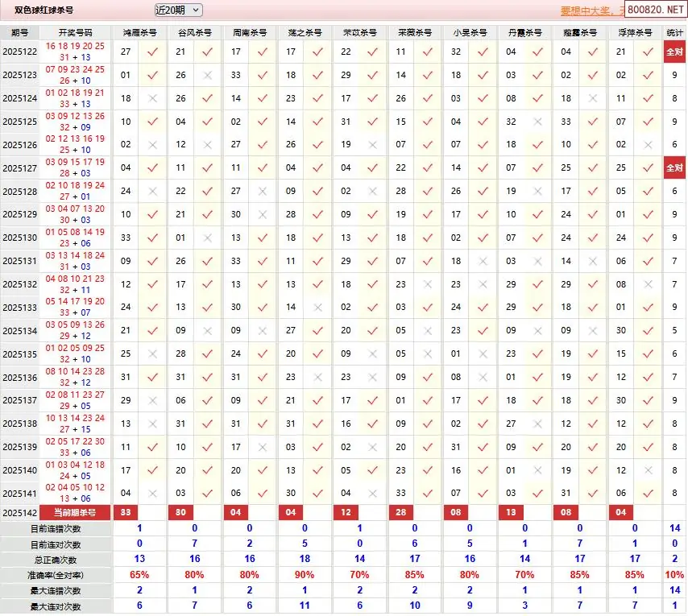Image resolution: width=688 pixels, height=616 pixels.
Task: Click the red 33 box under 鸿雁杀号
Action: click(125, 513)
